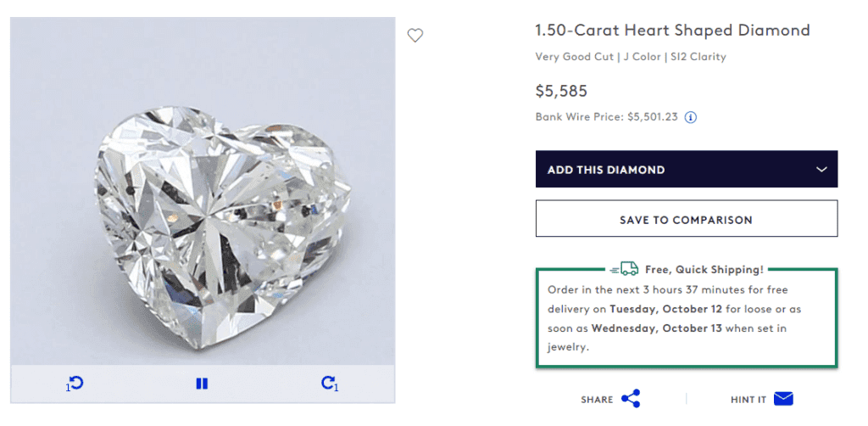Rotate the diamond view clockwise
Screen dimensions: 868x426
[x=330, y=384]
